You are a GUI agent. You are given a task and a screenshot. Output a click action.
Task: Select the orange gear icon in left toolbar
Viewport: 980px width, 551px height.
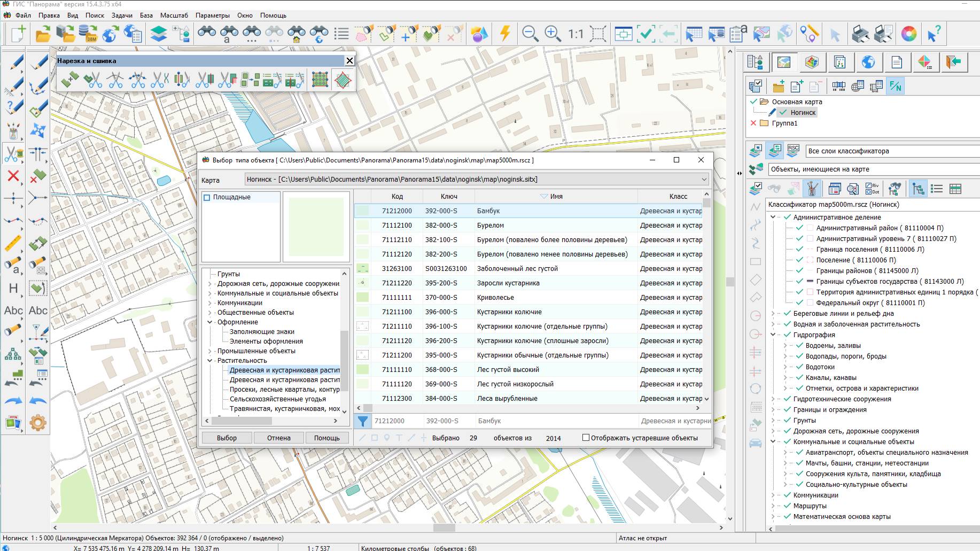point(38,423)
